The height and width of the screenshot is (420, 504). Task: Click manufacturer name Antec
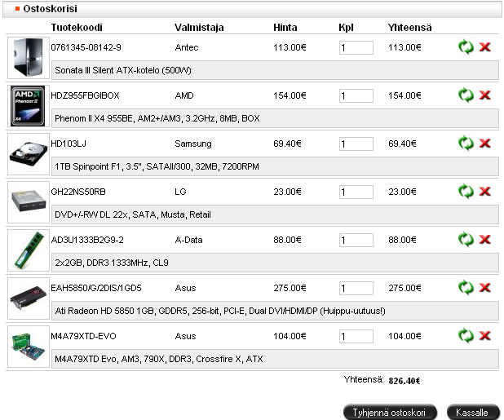tap(187, 47)
